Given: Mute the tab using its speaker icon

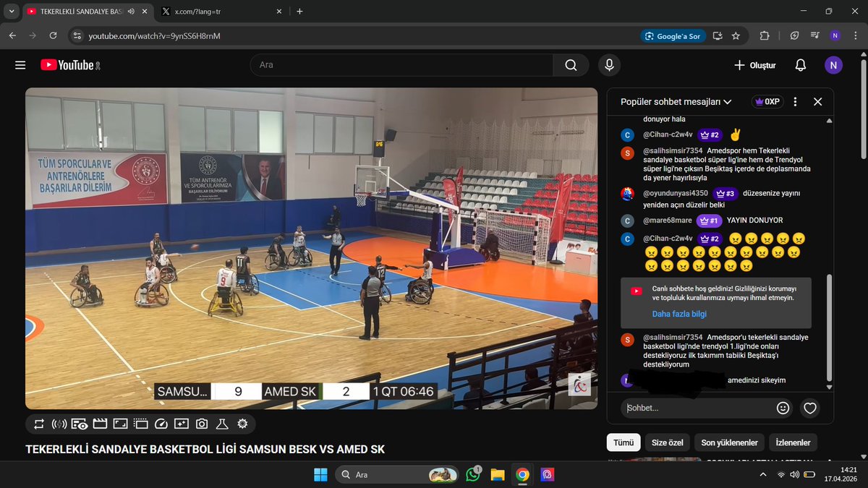Looking at the screenshot, I should [132, 12].
